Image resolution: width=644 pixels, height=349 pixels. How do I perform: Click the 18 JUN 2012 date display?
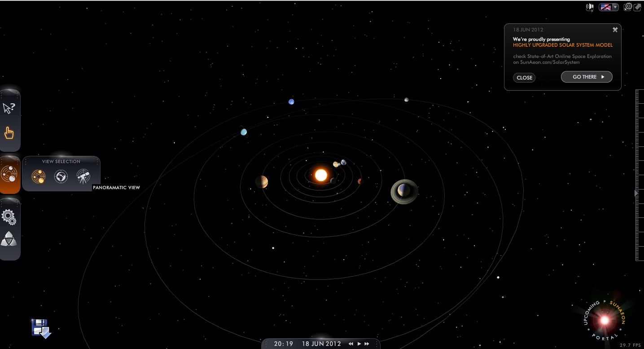[321, 344]
